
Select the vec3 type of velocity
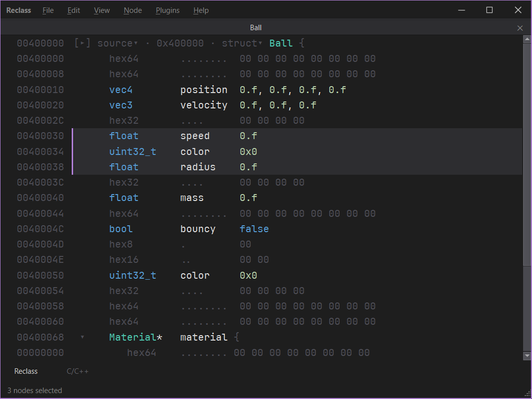coord(121,105)
